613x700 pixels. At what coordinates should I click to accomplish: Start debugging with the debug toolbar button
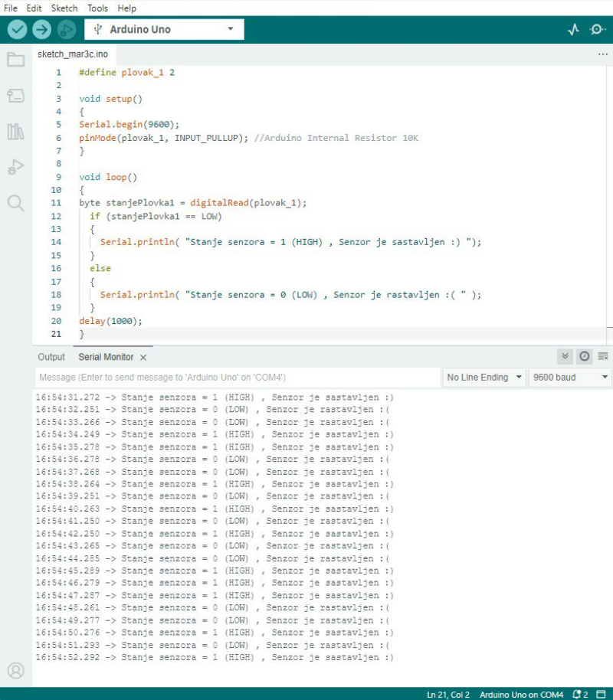[67, 30]
